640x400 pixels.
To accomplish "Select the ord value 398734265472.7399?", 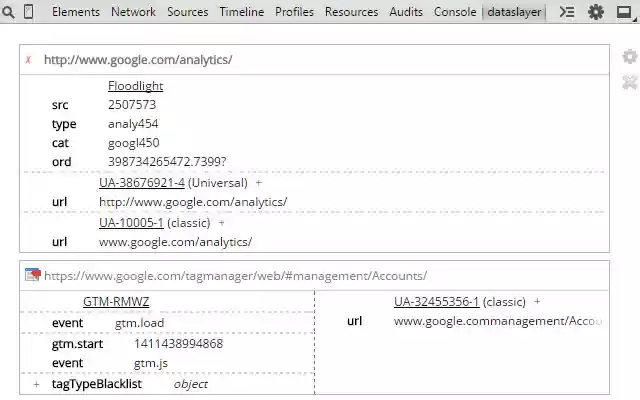I will [167, 162].
